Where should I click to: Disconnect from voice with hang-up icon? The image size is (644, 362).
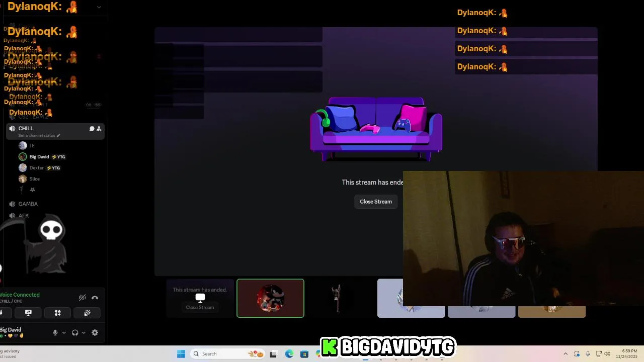point(95,298)
